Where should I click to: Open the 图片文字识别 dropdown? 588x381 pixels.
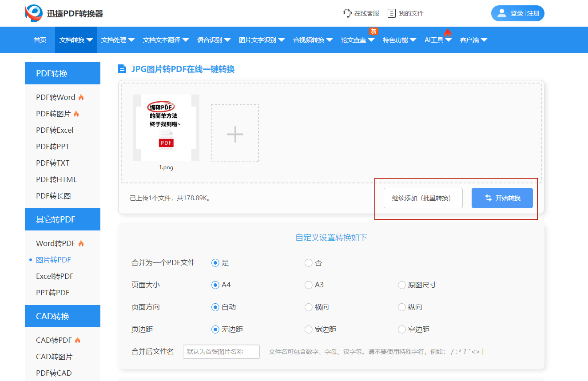click(x=263, y=40)
